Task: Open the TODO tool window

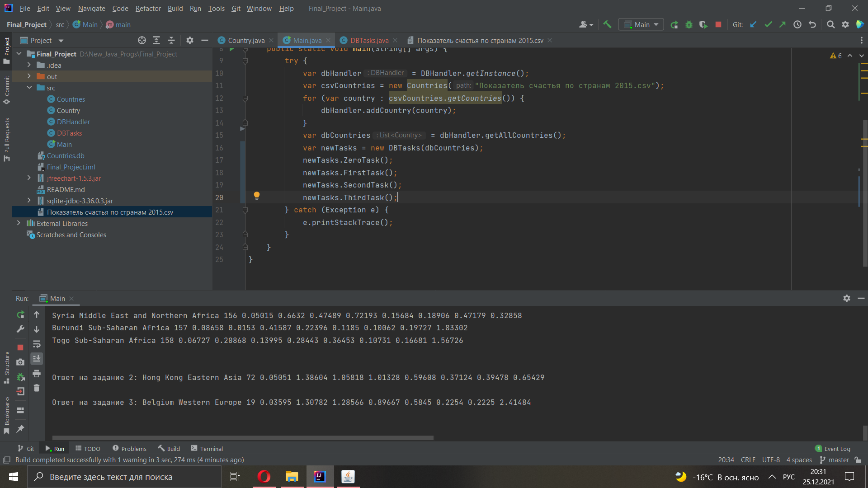Action: [x=88, y=449]
